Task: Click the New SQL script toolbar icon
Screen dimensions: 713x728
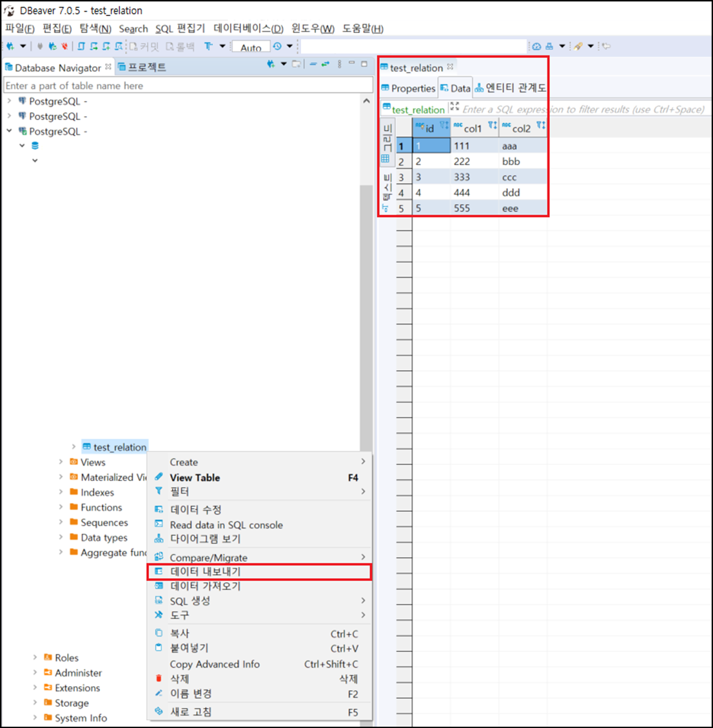Action: point(93,46)
